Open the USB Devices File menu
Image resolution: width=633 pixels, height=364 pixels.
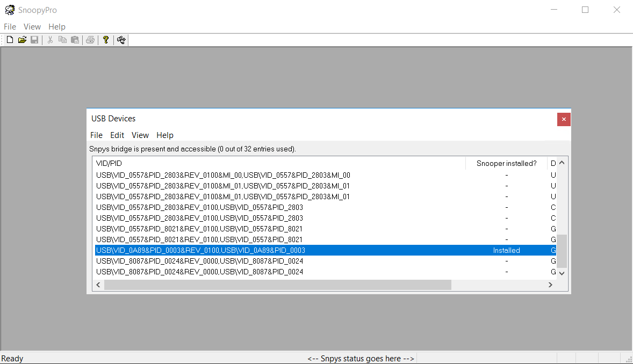click(97, 135)
